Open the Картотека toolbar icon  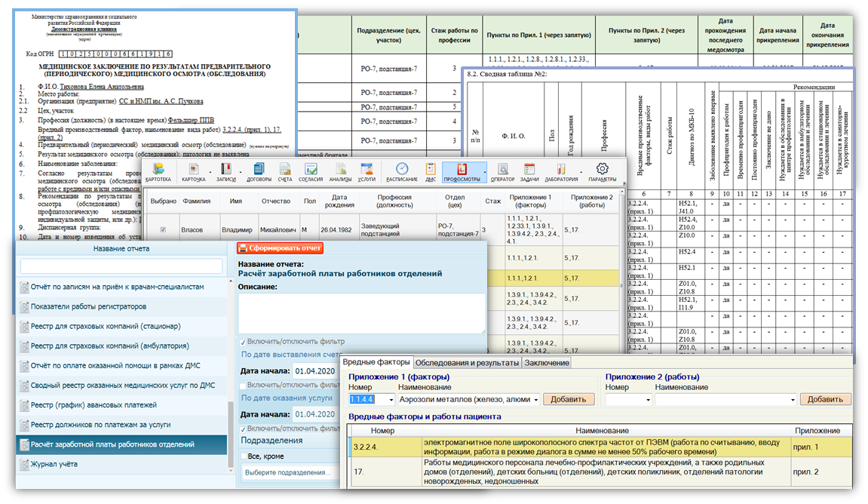[x=158, y=171]
